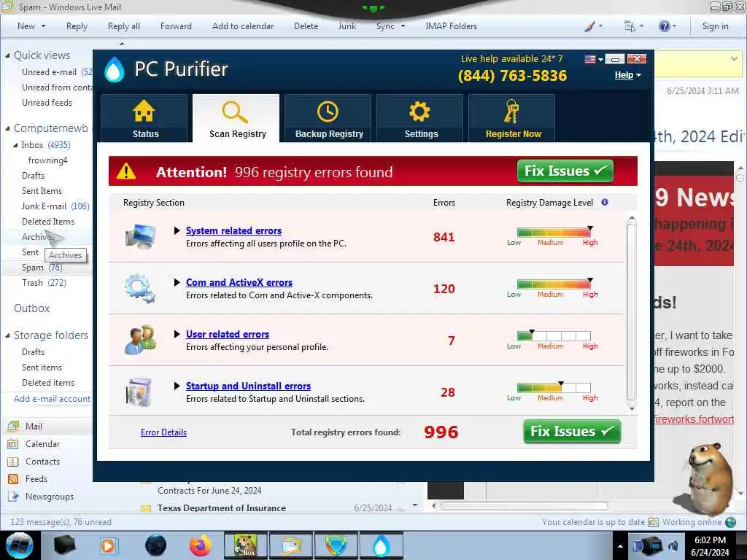Click Add to calendar in Live Mail
Screen dimensions: 747x560
click(243, 26)
